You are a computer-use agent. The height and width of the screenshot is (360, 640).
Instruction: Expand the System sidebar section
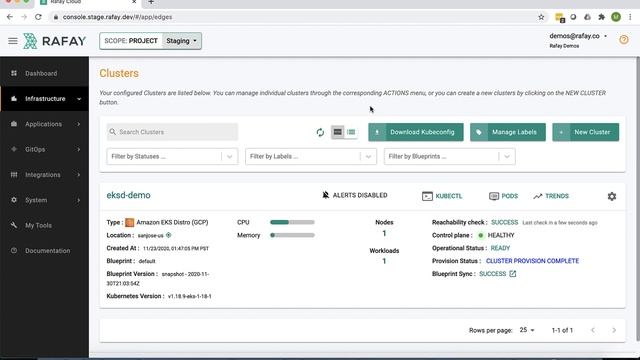point(79,200)
